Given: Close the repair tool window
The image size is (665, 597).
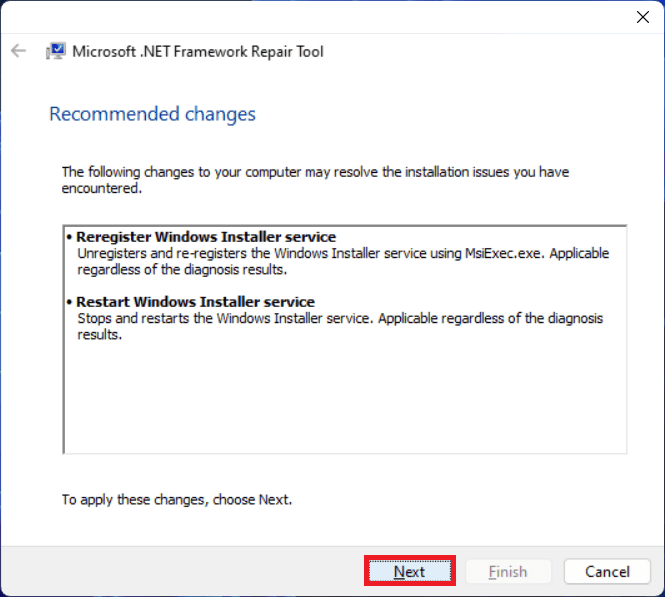Looking at the screenshot, I should coord(643,17).
